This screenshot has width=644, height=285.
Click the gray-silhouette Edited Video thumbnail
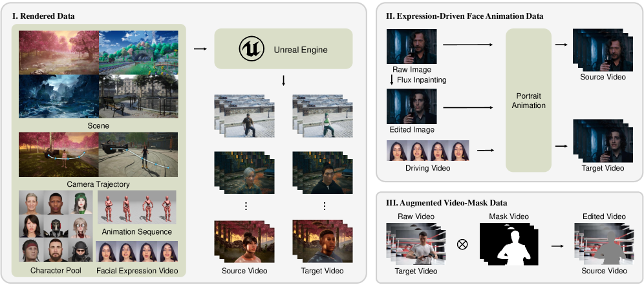coord(604,244)
